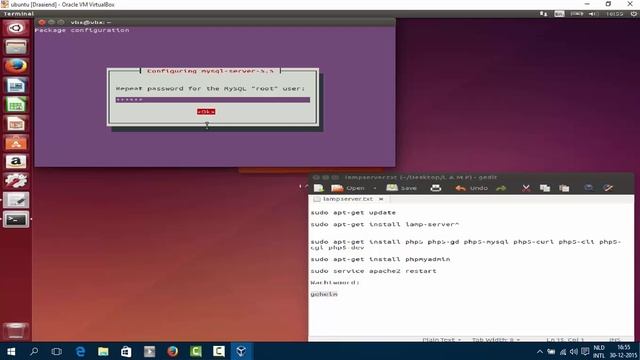Focus the repeat password field for root
Screen dimensions: 640x360
[x=212, y=100]
